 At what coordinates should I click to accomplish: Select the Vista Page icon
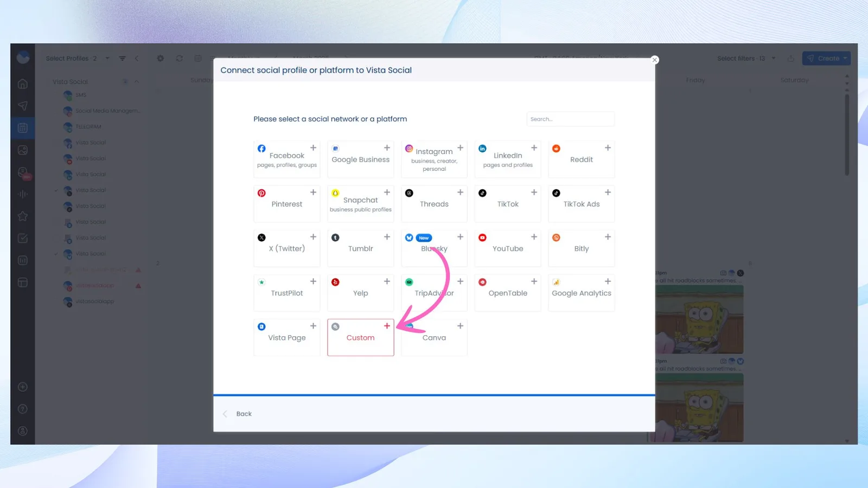(x=261, y=326)
